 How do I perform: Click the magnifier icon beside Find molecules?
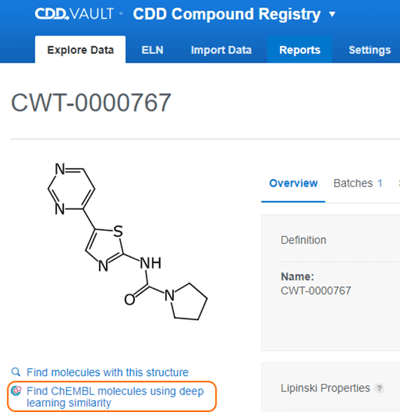[16, 372]
